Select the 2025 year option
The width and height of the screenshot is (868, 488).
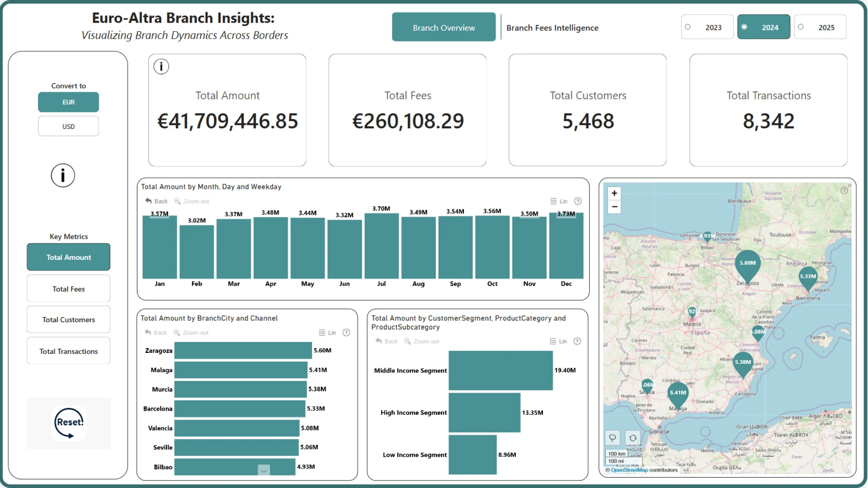[820, 27]
